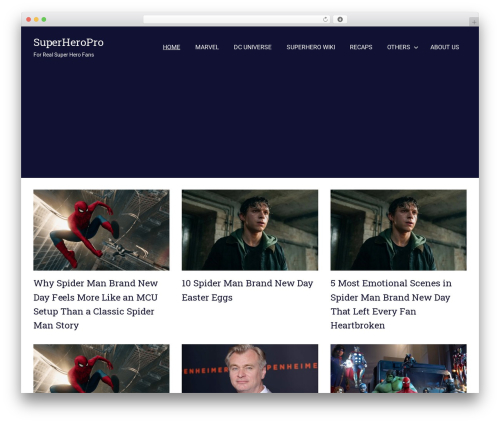Visit the About Us page
This screenshot has width=500, height=423.
[x=444, y=47]
